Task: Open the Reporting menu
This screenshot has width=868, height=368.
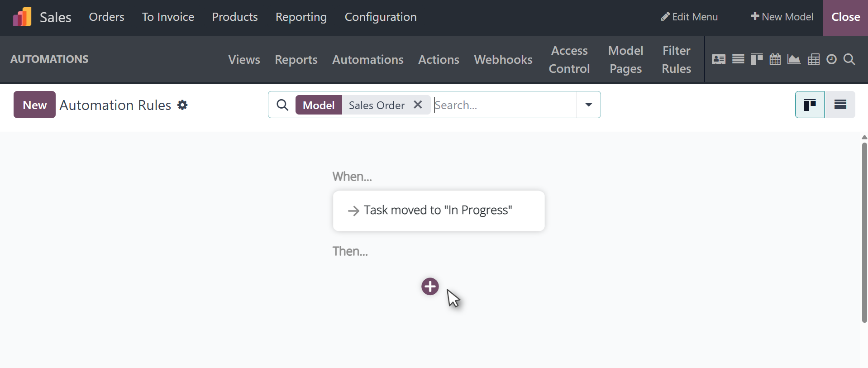Action: (x=301, y=17)
